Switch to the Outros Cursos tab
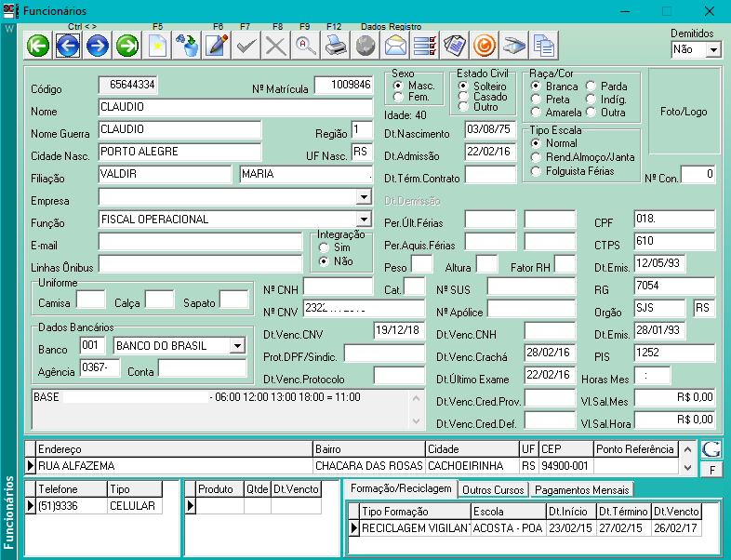731x560 pixels. coord(493,489)
